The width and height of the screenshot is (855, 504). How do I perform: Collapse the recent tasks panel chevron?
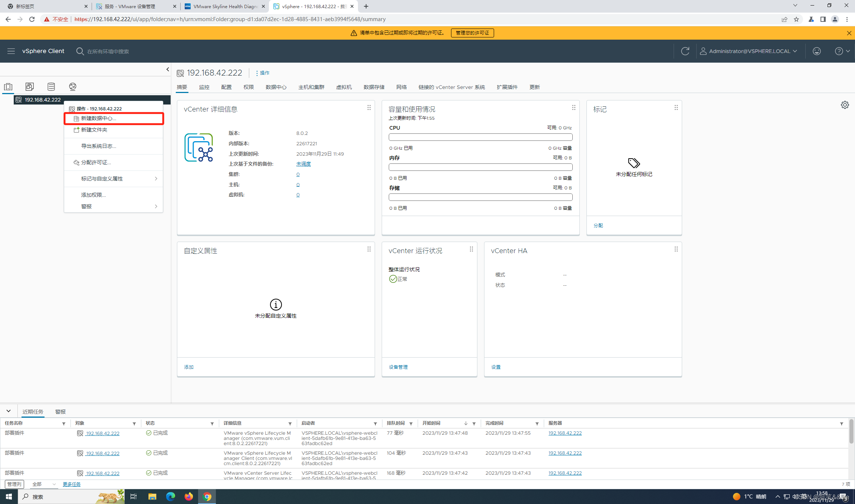click(x=9, y=411)
